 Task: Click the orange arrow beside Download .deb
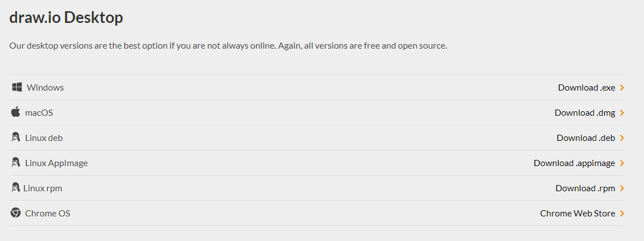coord(622,138)
